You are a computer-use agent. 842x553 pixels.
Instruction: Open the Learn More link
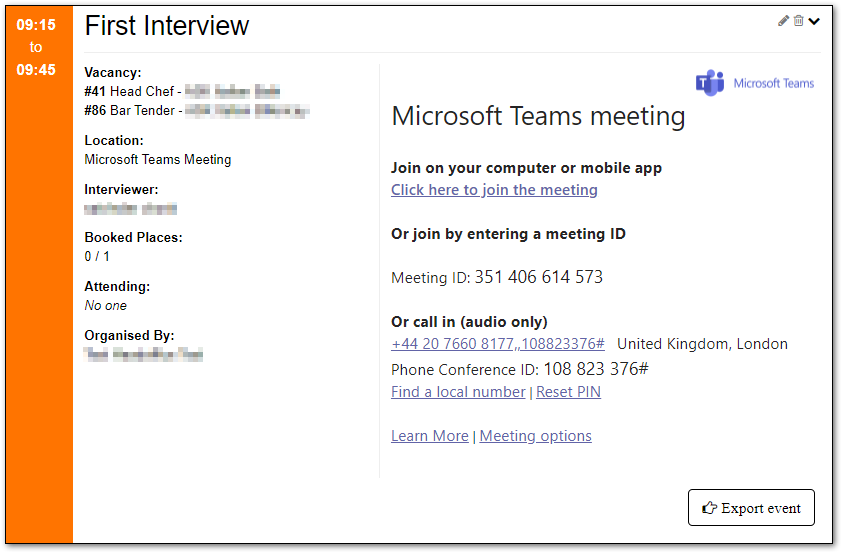pos(429,436)
